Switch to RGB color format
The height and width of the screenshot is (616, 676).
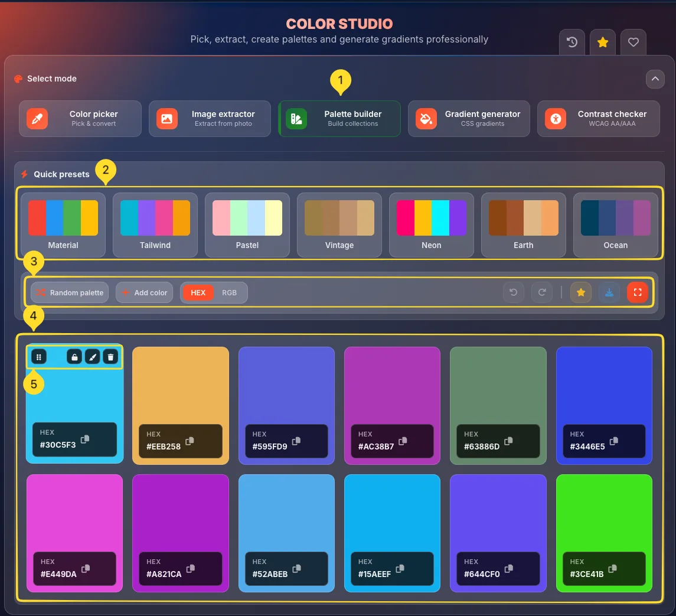pos(230,292)
